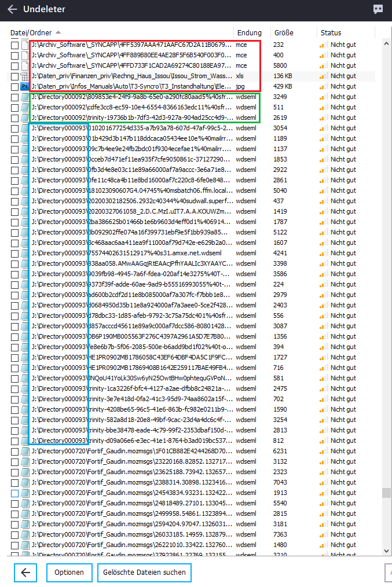
Task: Open the feedback chat icon in title bar
Action: coord(378,9)
